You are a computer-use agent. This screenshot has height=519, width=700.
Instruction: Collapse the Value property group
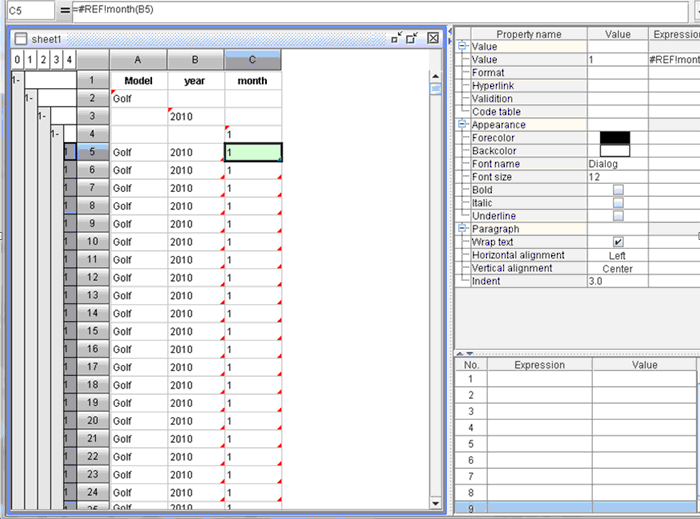pos(462,47)
